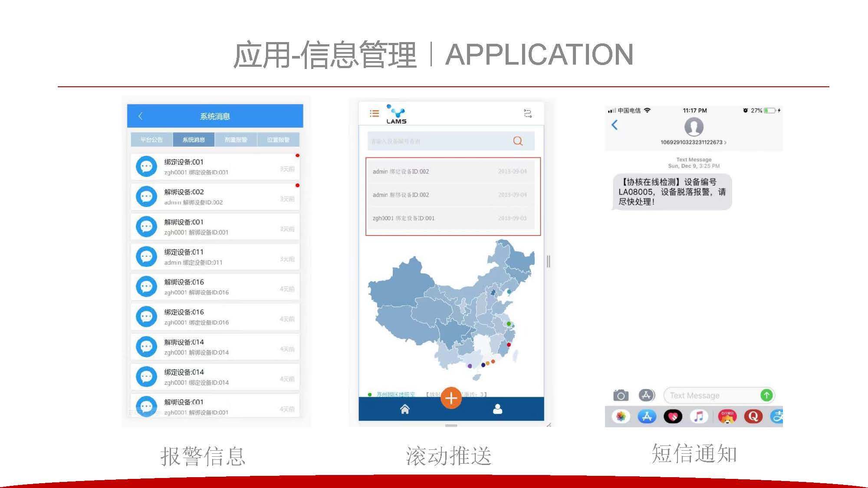Go to home via house icon

tap(405, 409)
